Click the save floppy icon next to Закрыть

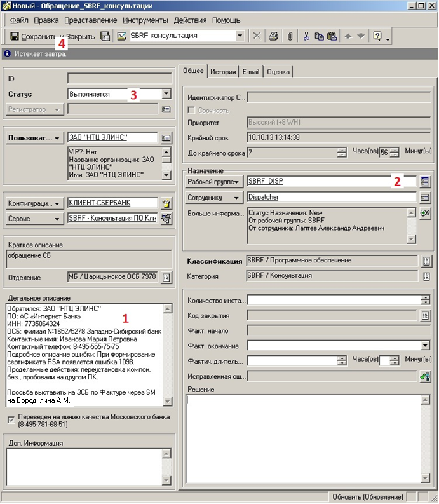click(105, 36)
